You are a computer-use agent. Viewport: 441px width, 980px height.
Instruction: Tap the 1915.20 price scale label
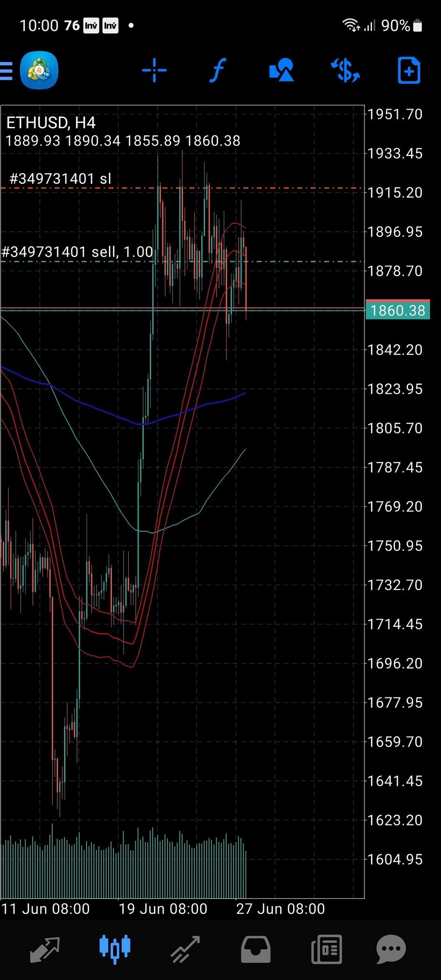pos(395,192)
